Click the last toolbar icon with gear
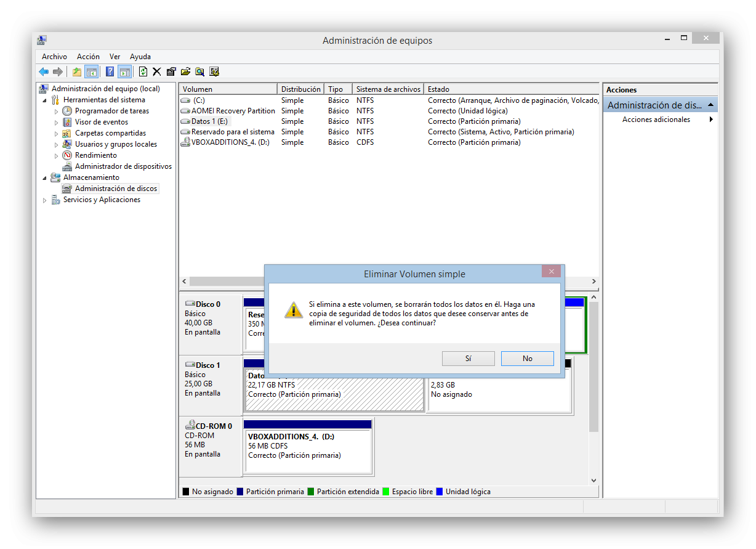Image resolution: width=756 pixels, height=549 pixels. click(x=214, y=71)
